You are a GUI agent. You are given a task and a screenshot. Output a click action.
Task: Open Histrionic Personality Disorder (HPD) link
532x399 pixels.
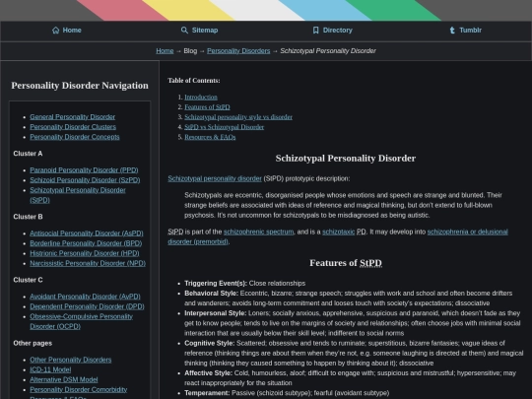coord(85,253)
